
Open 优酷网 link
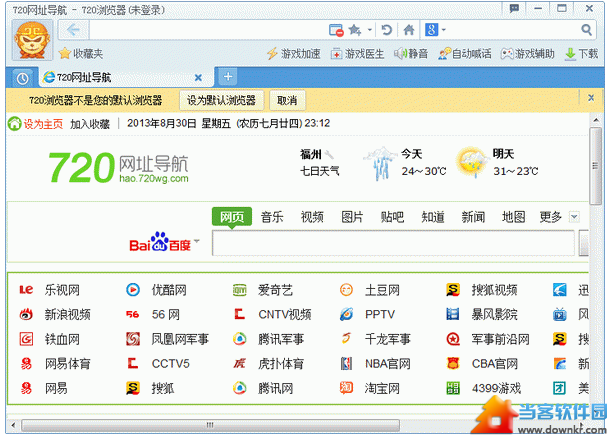[169, 290]
